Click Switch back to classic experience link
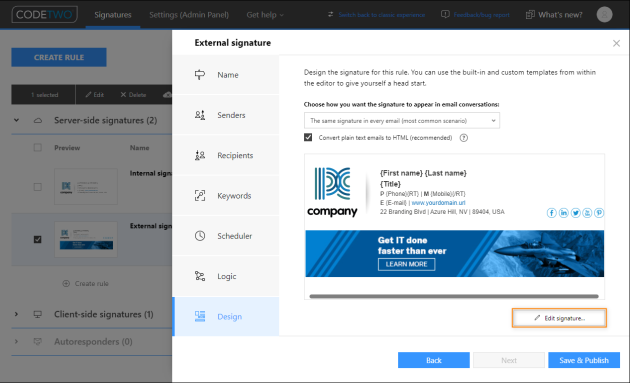This screenshot has height=383, width=630. [381, 15]
